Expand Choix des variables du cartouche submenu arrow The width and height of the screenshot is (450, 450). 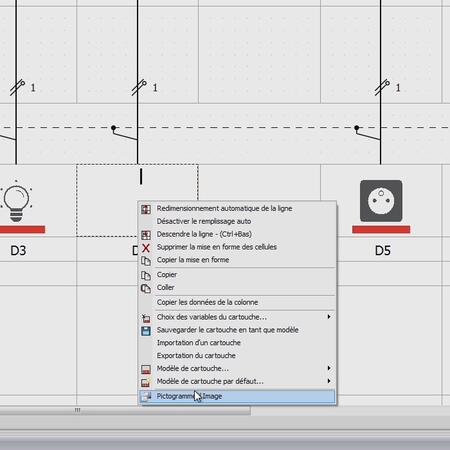(329, 317)
